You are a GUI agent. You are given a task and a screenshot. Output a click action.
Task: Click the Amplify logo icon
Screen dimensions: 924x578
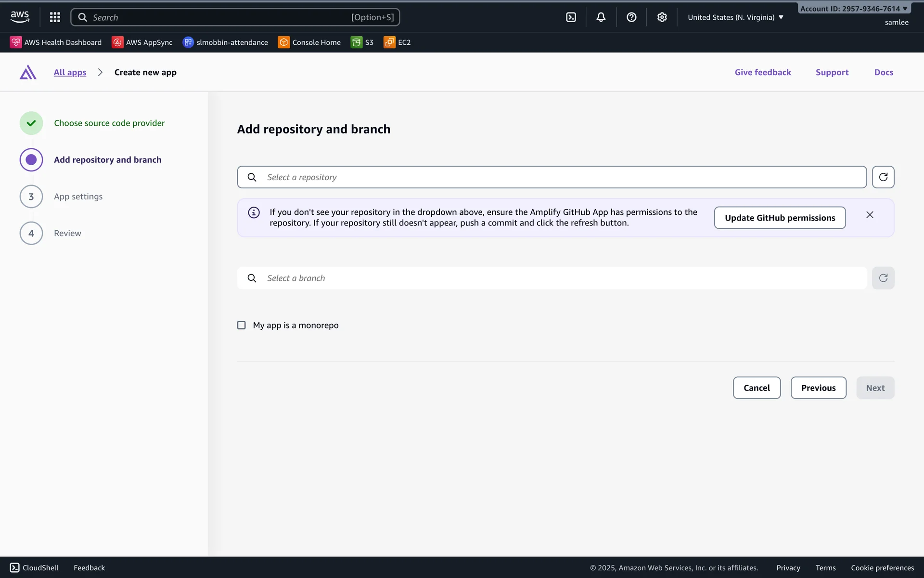(x=28, y=72)
